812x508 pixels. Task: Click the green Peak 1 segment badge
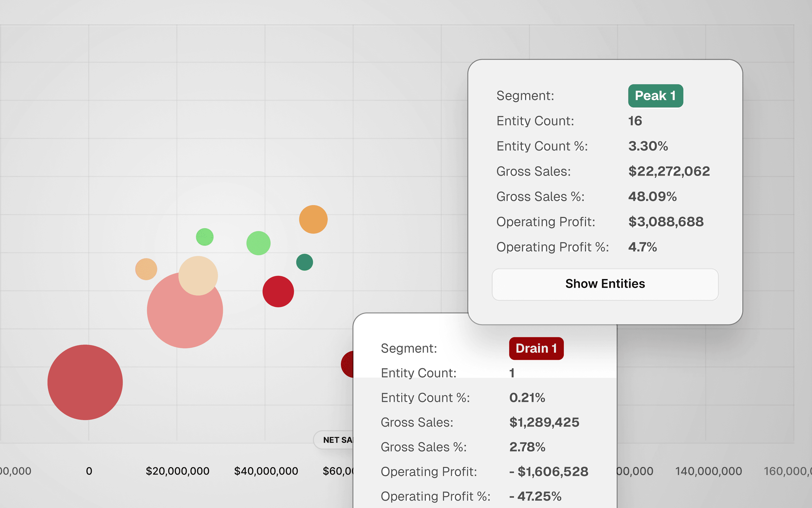click(x=655, y=96)
